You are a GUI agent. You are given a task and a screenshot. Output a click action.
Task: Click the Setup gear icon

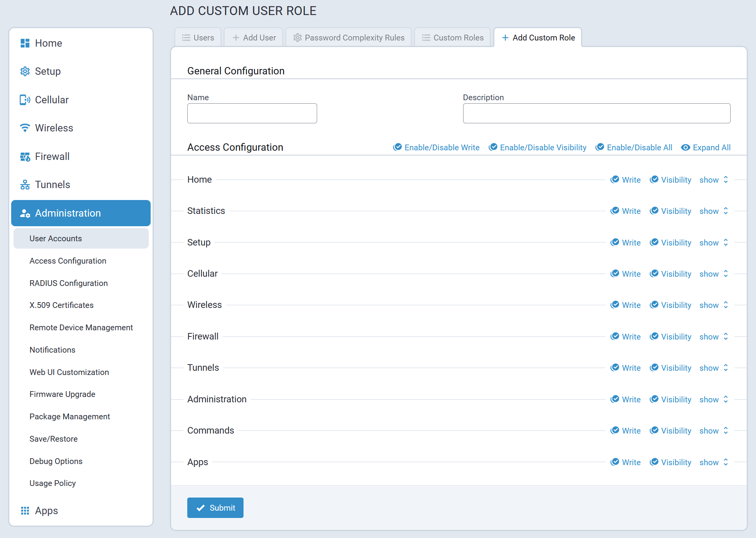pos(25,71)
